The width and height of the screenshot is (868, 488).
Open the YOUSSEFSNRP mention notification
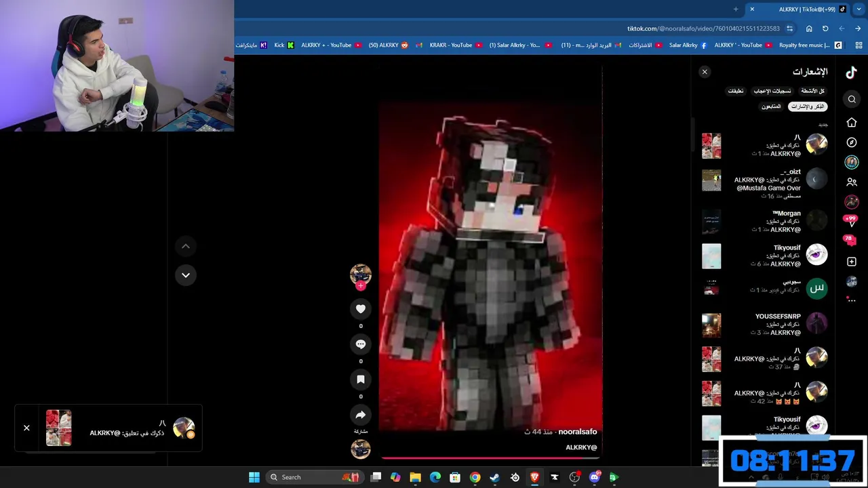coord(764,325)
